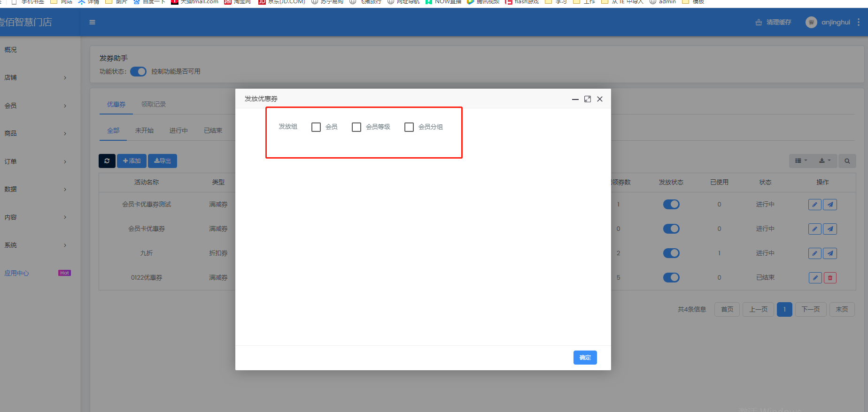Maximize the 发放优惠券 dialog
This screenshot has height=412, width=868.
588,99
